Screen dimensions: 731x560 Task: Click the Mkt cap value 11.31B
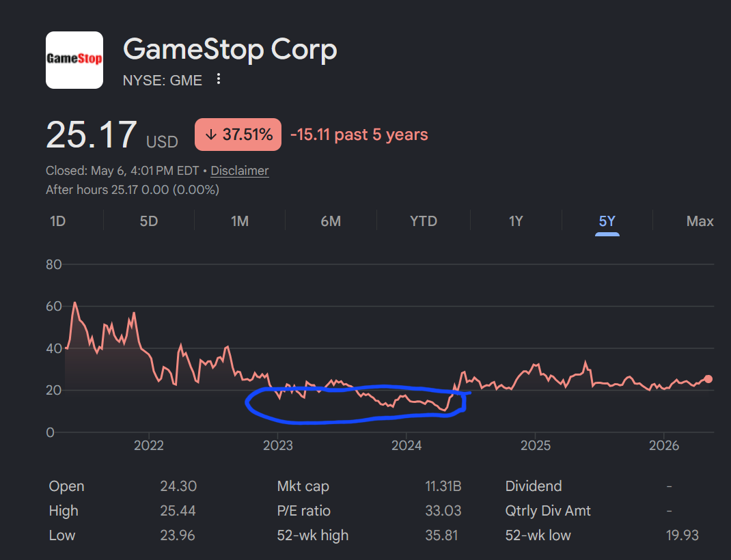click(x=443, y=486)
